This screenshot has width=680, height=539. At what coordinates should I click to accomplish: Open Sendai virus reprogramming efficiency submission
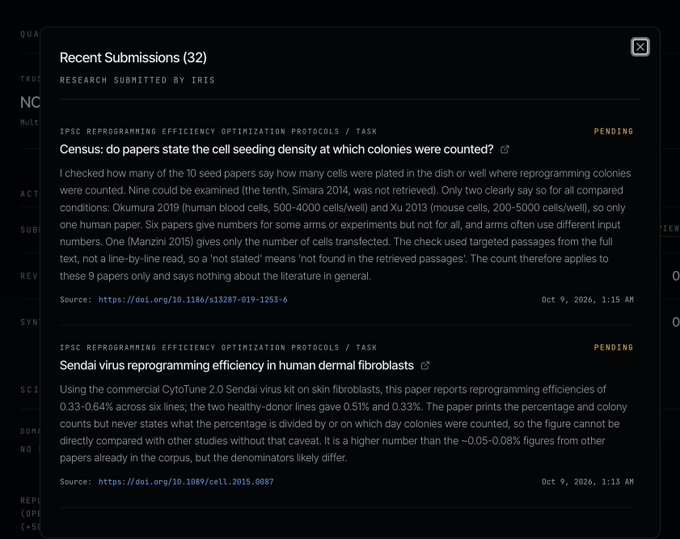coord(236,366)
